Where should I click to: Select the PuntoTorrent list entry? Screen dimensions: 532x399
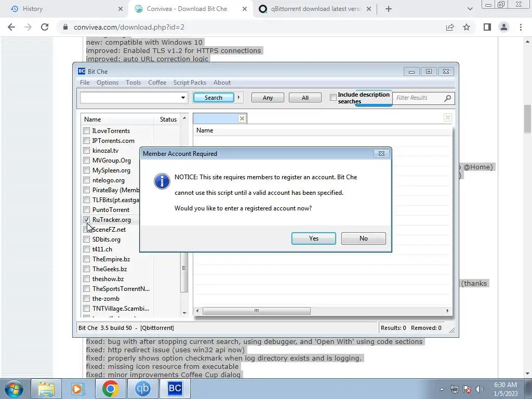point(111,210)
